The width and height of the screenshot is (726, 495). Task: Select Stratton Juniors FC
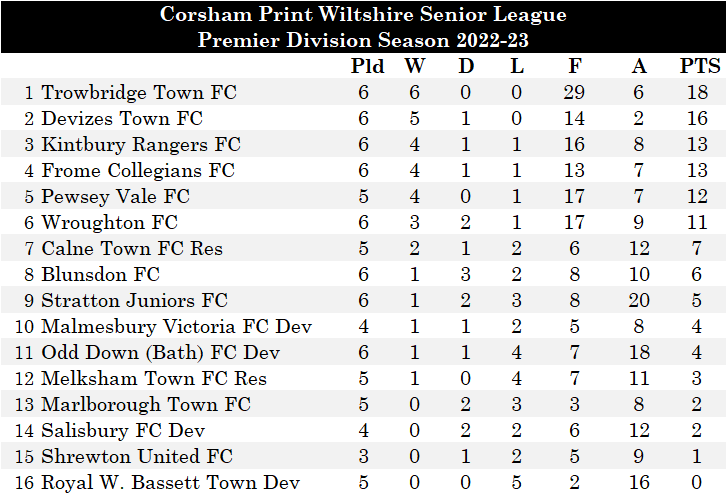[134, 301]
